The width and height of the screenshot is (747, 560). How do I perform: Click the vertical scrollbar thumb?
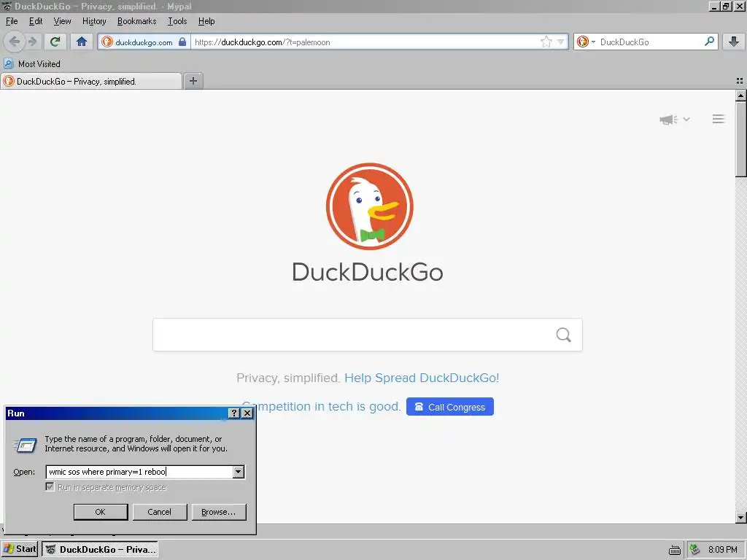click(741, 139)
